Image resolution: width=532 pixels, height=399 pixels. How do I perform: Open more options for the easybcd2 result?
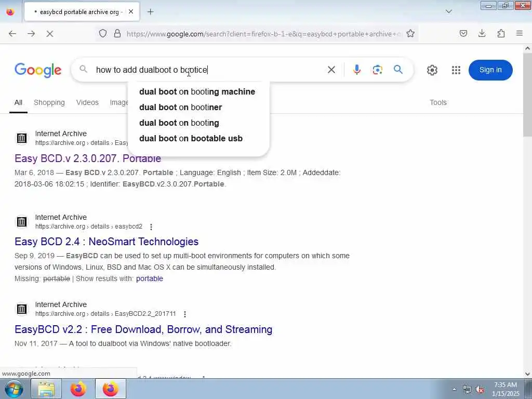(x=151, y=227)
